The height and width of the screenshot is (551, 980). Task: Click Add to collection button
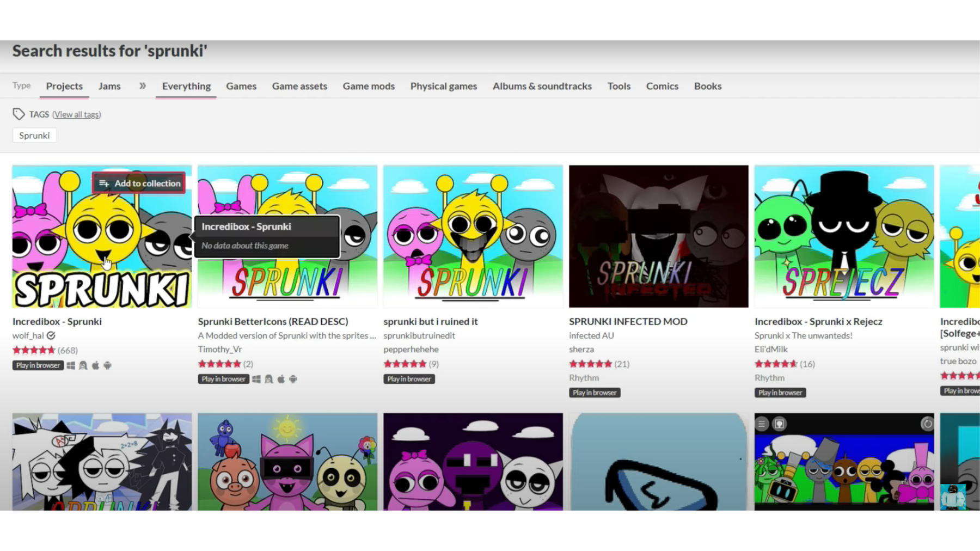point(139,183)
